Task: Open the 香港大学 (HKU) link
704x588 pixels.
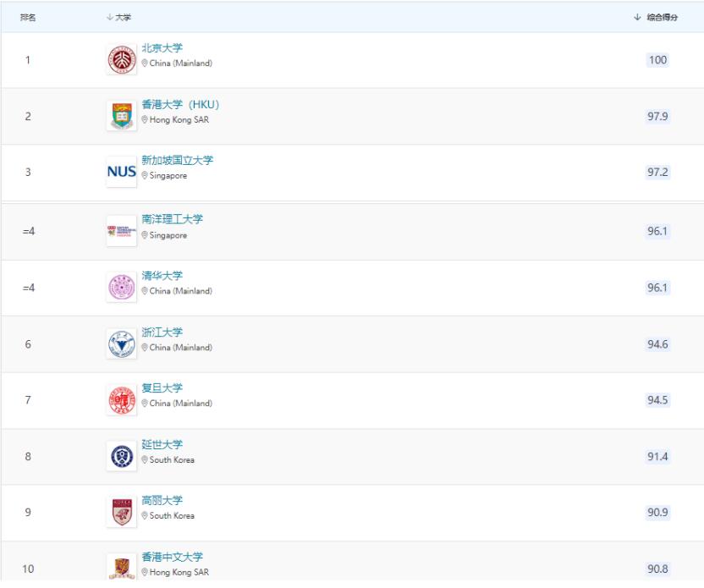Action: (x=180, y=104)
